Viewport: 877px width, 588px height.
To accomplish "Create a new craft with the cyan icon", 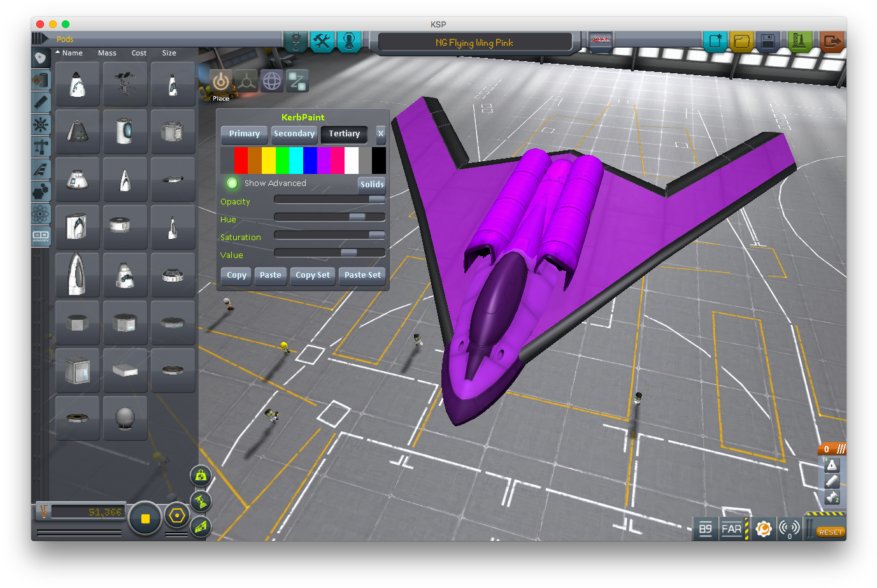I will [715, 42].
